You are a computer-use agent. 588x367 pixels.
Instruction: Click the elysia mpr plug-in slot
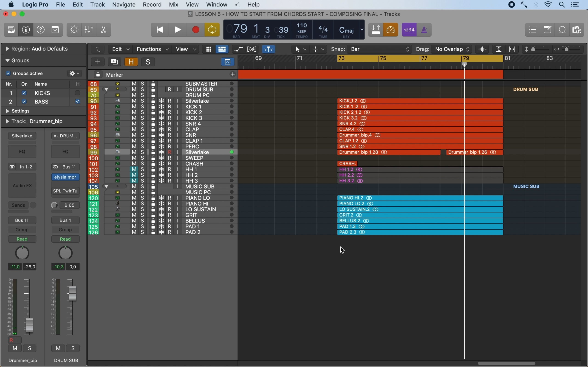coord(66,177)
